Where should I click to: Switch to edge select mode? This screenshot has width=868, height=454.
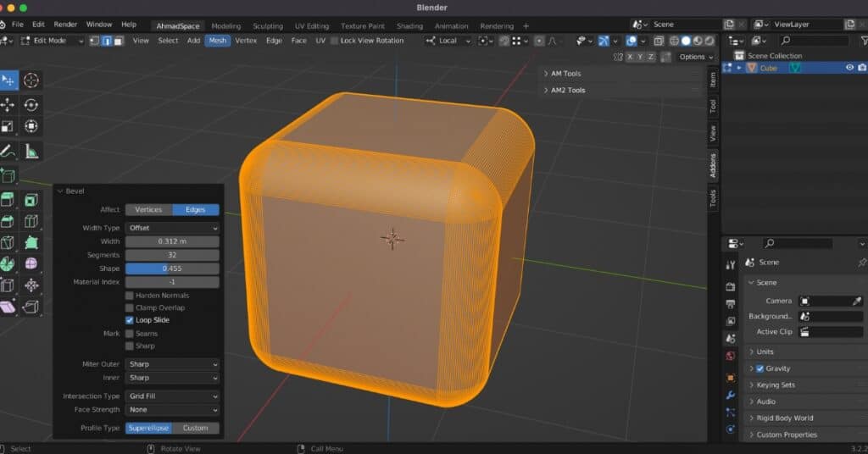coord(107,41)
